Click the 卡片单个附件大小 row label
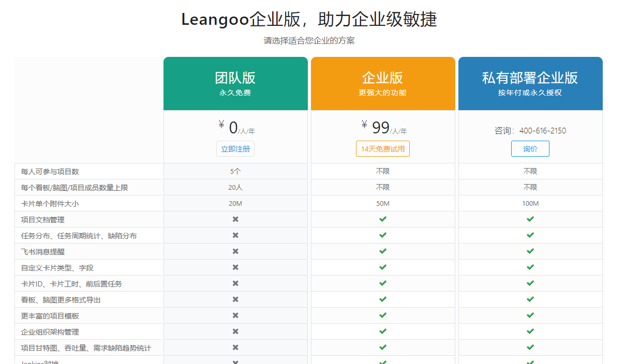The height and width of the screenshot is (364, 625). (50, 204)
